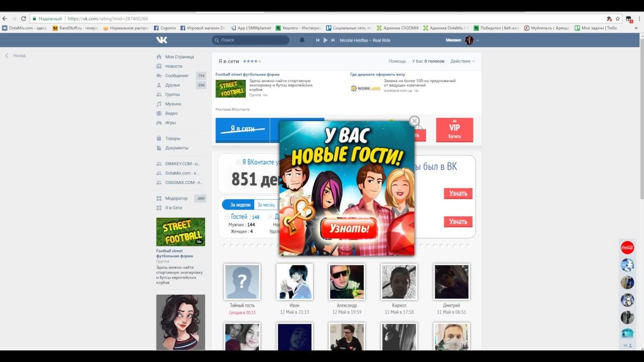Click the Поиск search field
The width and height of the screenshot is (644, 362).
click(x=251, y=40)
